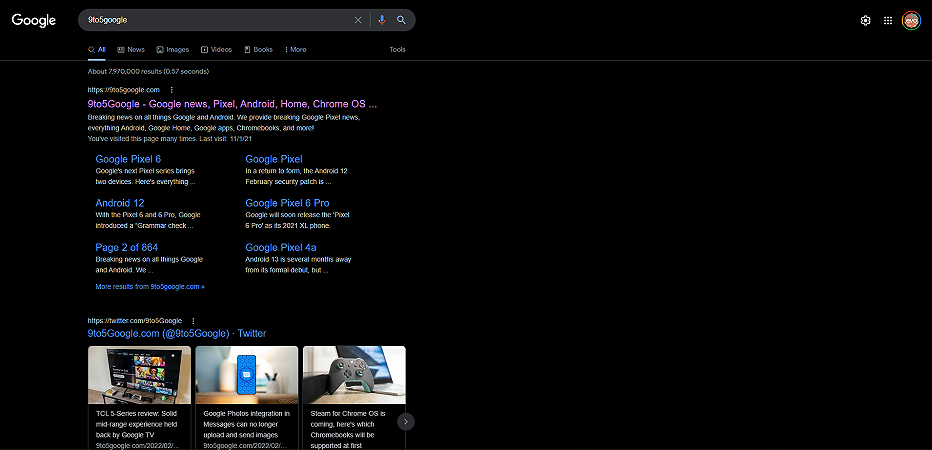
Task: Open the Page 2 of 864 sitelink
Action: tap(127, 247)
